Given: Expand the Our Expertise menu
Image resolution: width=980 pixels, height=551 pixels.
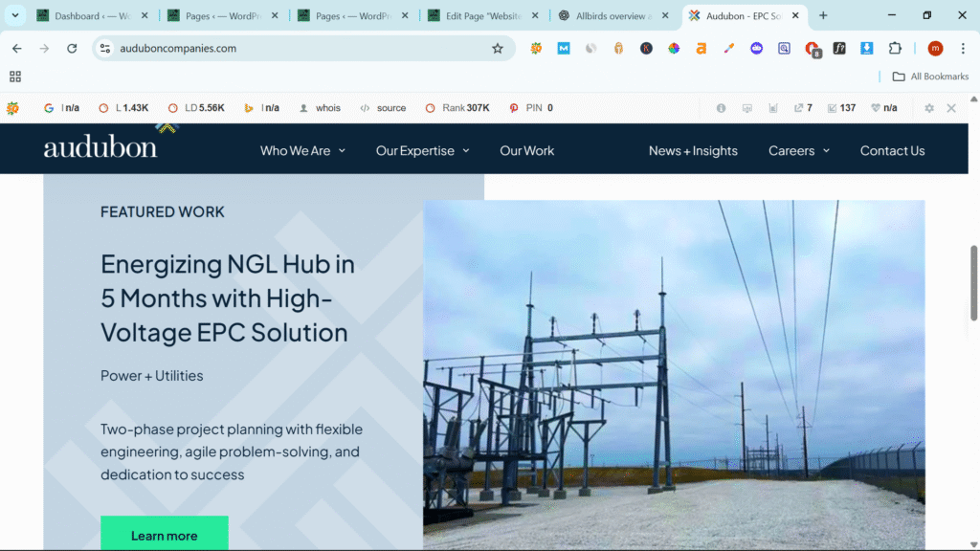Looking at the screenshot, I should tap(422, 150).
